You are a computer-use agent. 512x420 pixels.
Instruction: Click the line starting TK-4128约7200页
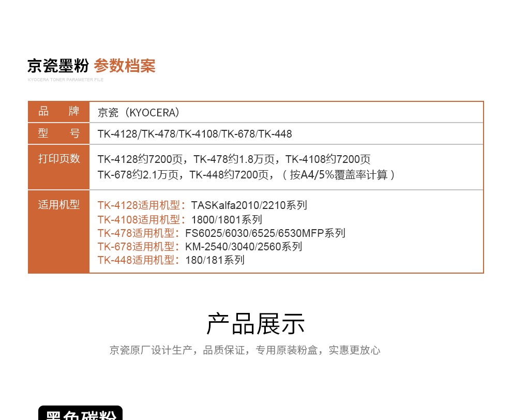pyautogui.click(x=234, y=159)
